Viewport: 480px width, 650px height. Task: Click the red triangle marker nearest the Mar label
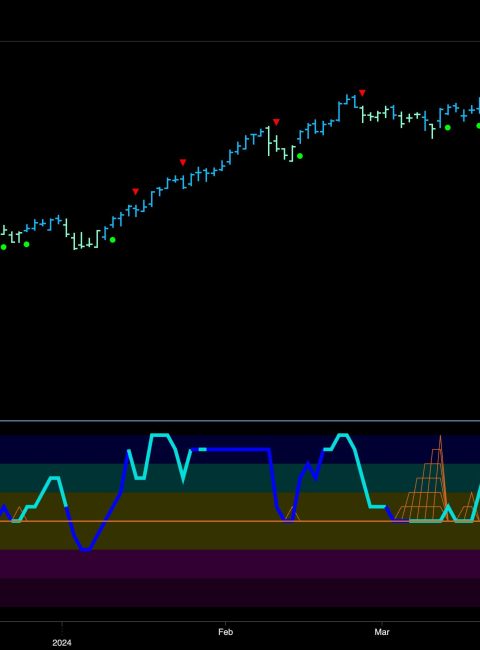tap(362, 93)
